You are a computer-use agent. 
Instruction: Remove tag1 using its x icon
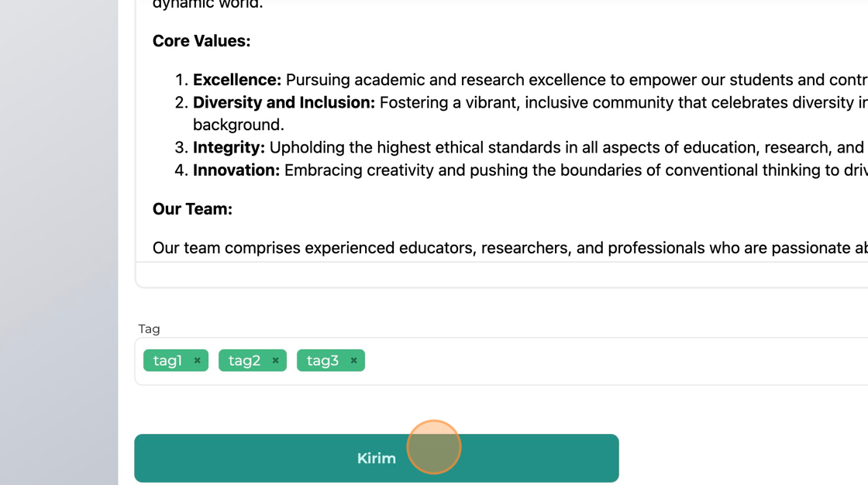coord(198,360)
